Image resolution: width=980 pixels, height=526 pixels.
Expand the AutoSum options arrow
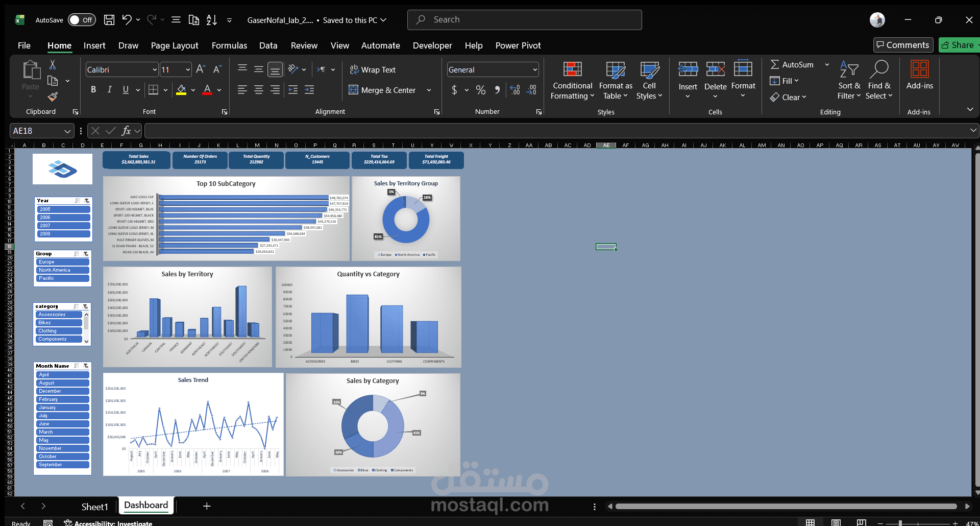[827, 65]
